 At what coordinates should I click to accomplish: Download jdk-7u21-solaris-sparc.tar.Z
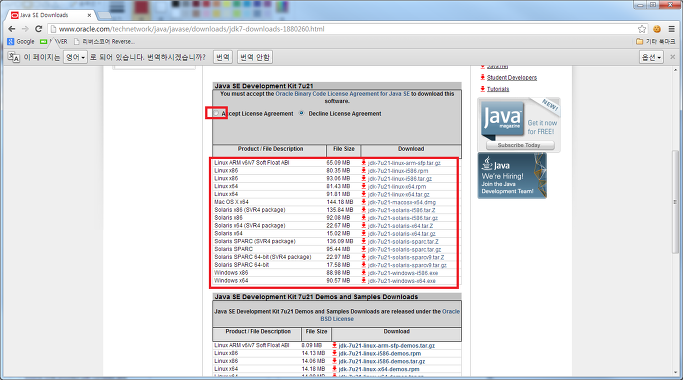tap(403, 241)
